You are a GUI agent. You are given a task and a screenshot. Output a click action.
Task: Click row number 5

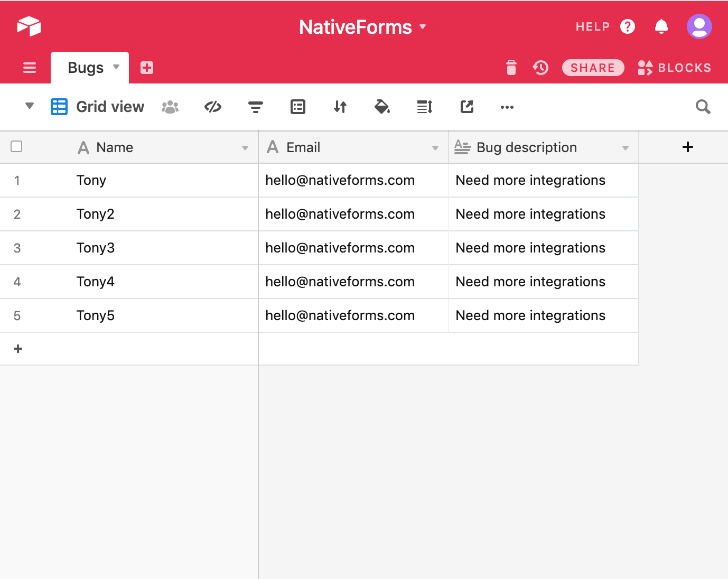point(17,316)
